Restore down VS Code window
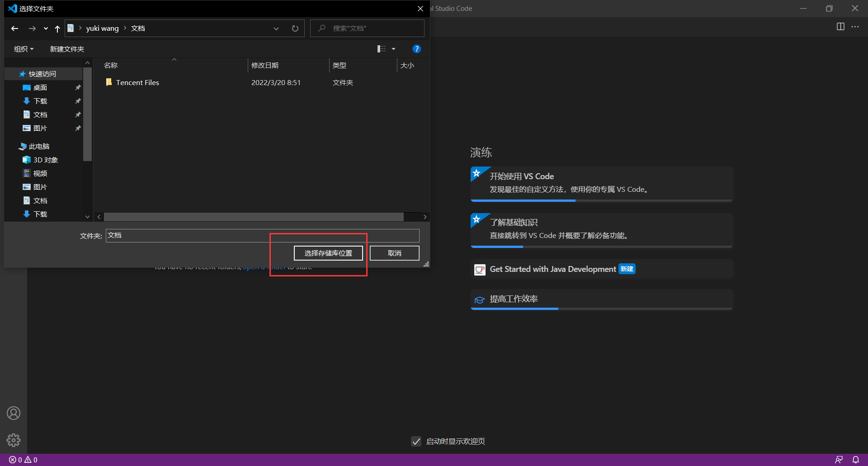 (x=829, y=9)
